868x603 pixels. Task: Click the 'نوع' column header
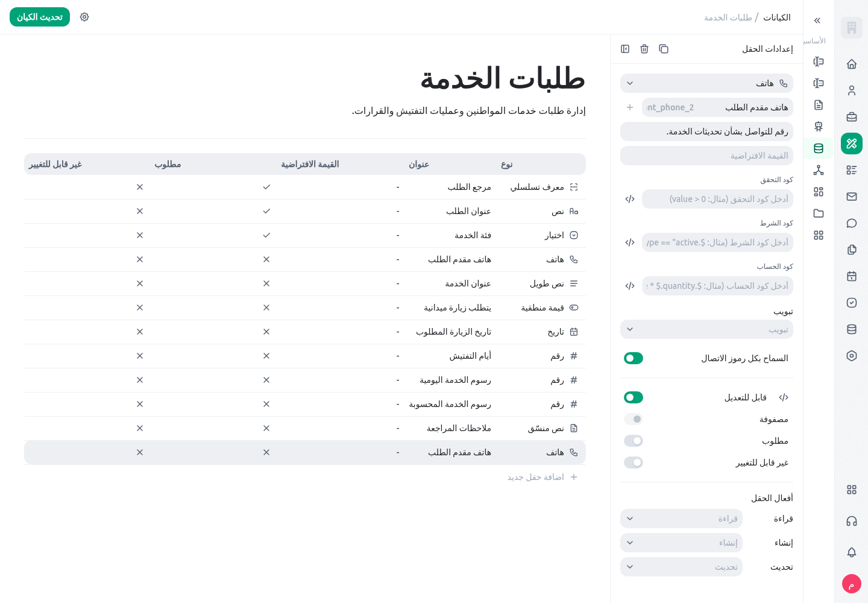pos(507,164)
